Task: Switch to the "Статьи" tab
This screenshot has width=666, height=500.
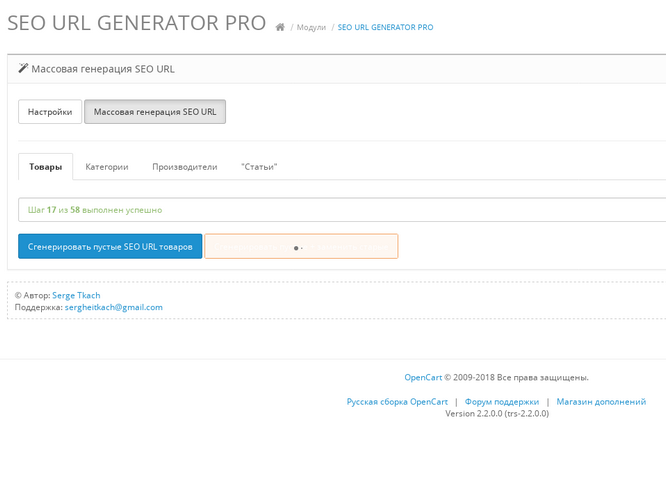Action: 259,167
